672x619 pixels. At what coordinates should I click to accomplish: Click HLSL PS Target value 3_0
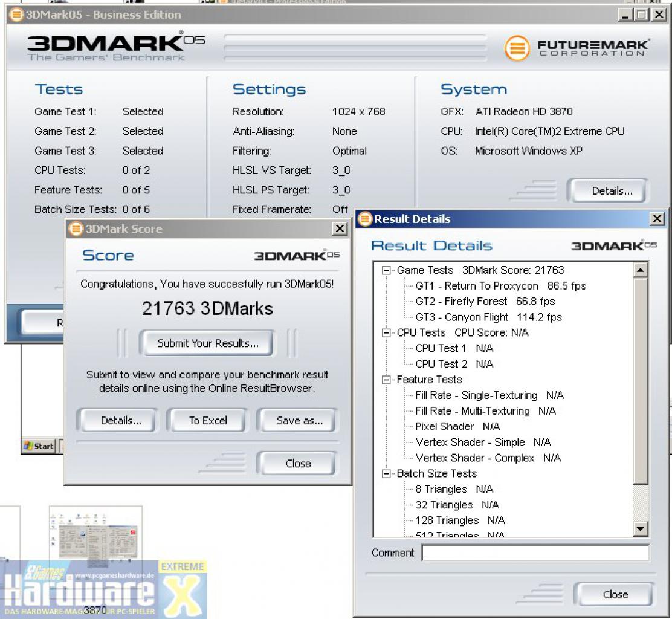[x=341, y=190]
